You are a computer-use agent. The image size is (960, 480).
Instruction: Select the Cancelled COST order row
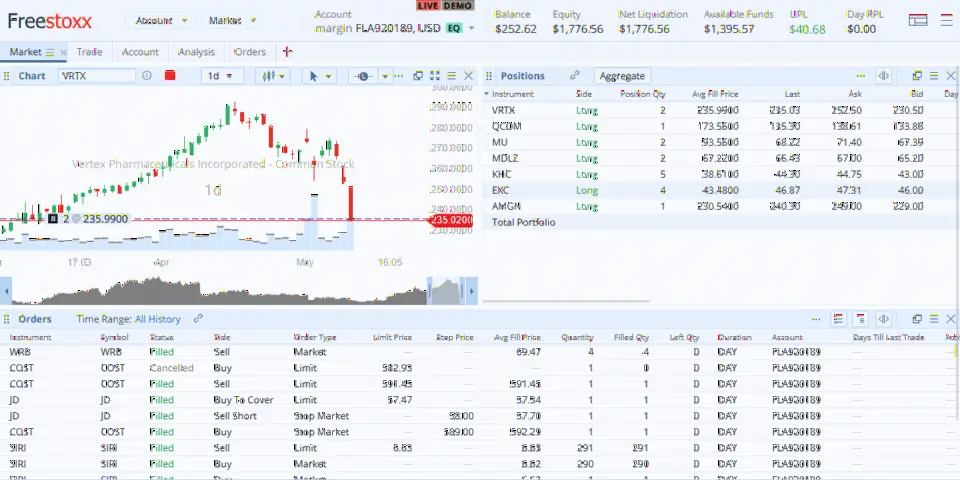click(x=479, y=368)
